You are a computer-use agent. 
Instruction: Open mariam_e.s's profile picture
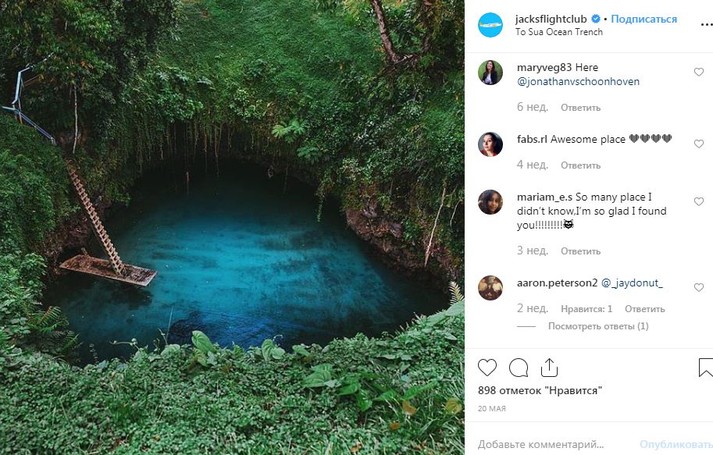point(490,202)
